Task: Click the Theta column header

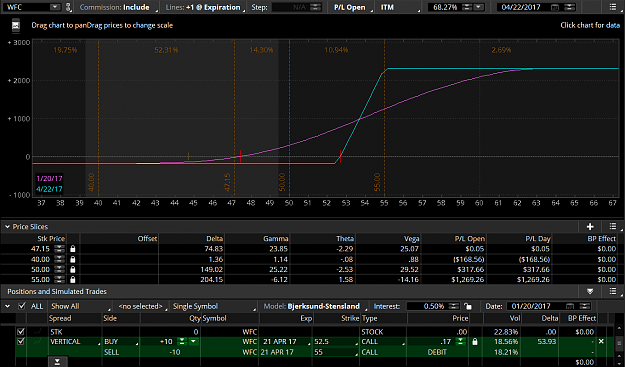Action: (x=345, y=238)
